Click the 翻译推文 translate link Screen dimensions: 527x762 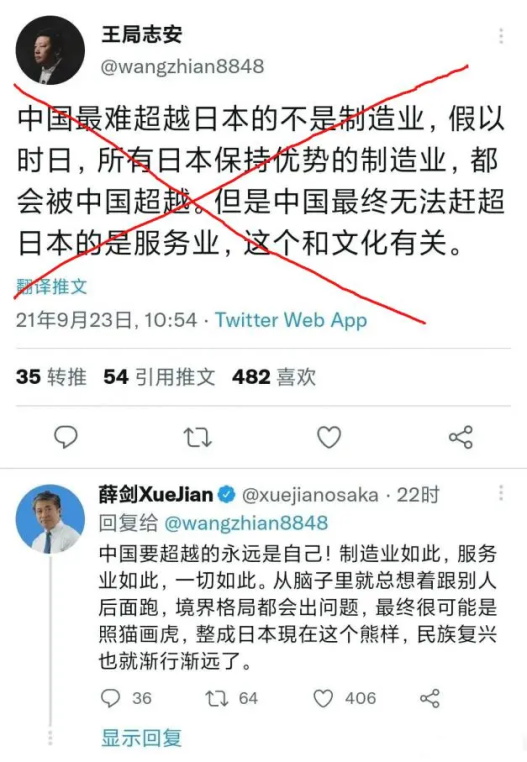(52, 286)
